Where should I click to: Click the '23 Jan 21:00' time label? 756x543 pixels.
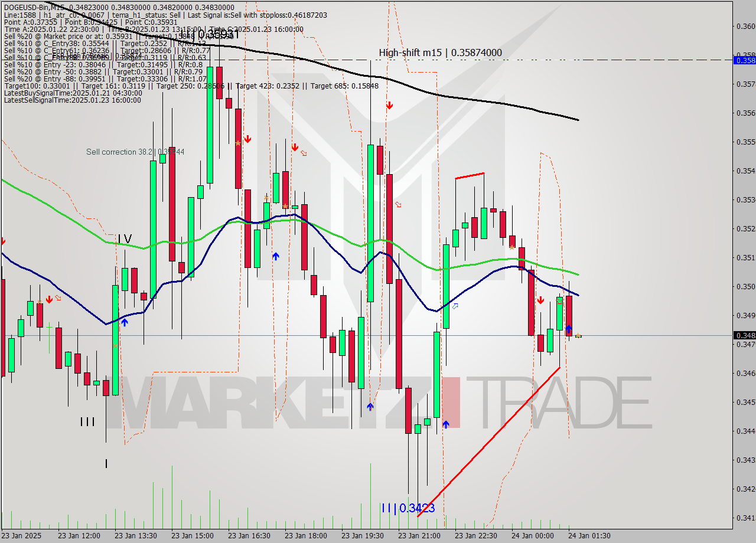tap(419, 536)
